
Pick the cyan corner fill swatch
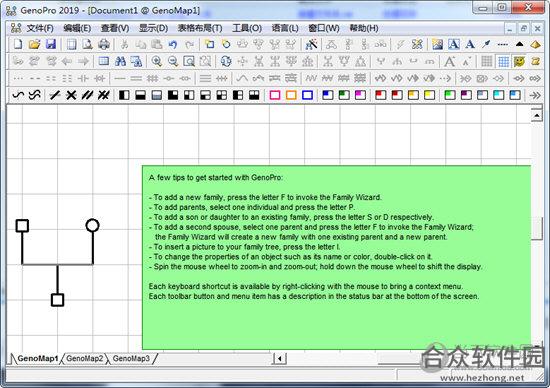click(498, 95)
